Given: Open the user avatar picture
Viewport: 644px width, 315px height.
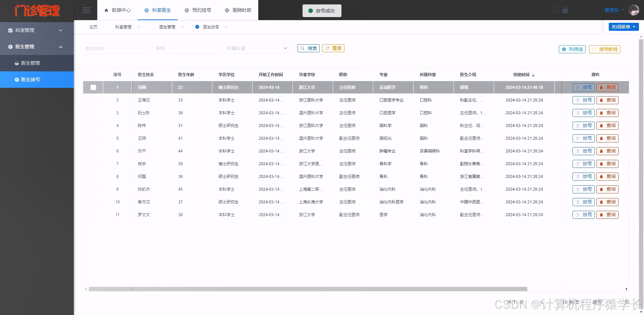Looking at the screenshot, I should 634,10.
